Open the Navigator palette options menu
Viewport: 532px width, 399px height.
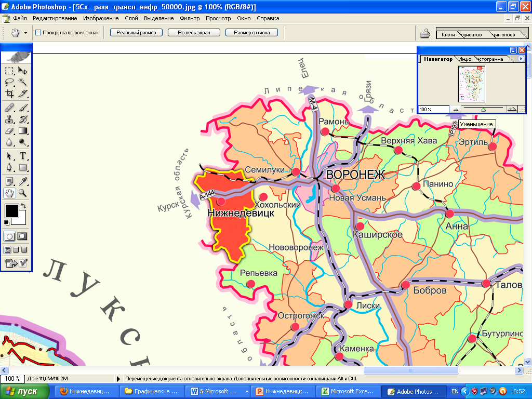point(521,59)
